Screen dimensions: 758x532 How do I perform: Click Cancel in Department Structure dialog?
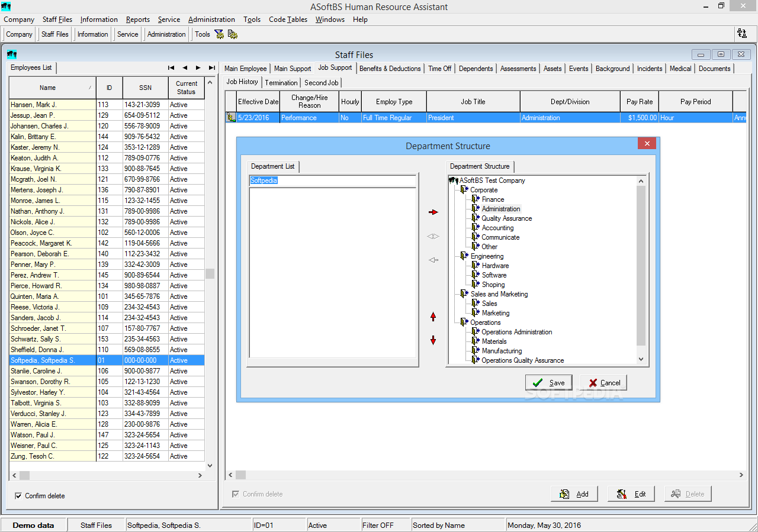603,383
